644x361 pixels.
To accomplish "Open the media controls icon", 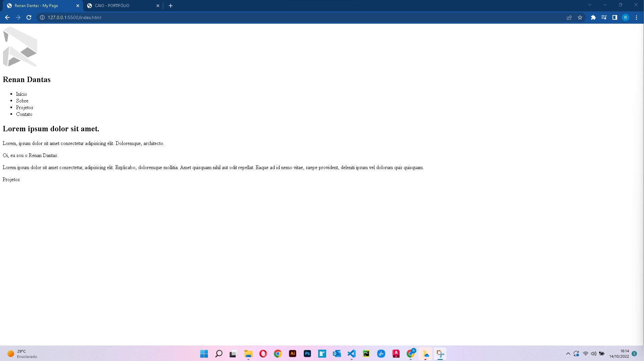I will coord(604,17).
